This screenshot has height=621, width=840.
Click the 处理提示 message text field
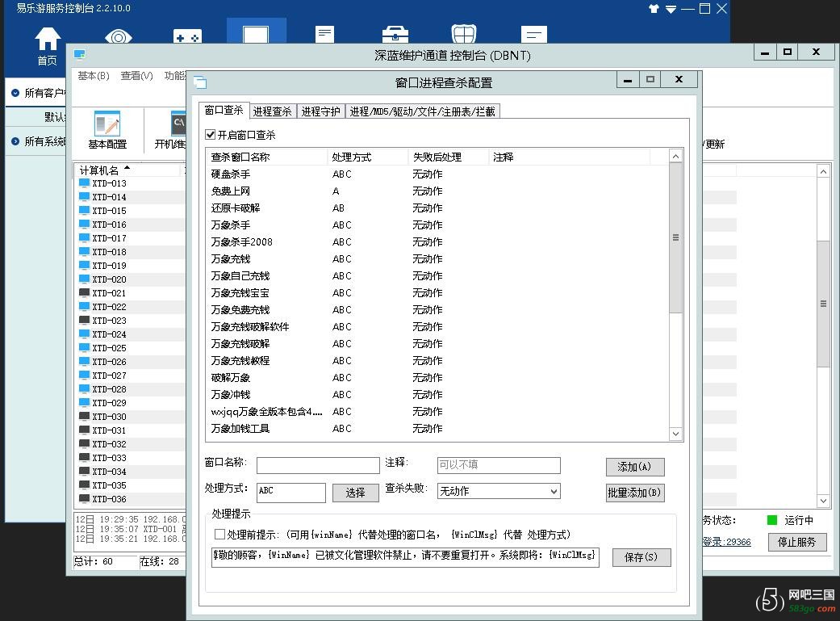point(405,557)
